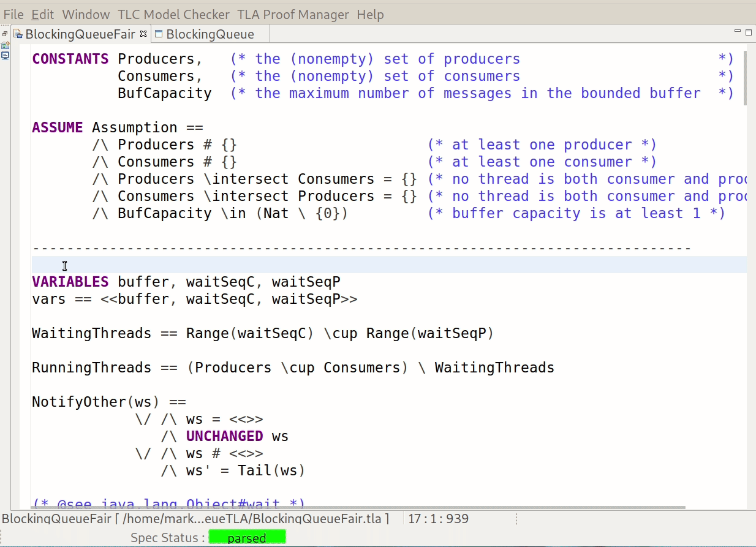Place cursor on the VARIABLES declaration line
The height and width of the screenshot is (547, 756).
[x=184, y=282]
